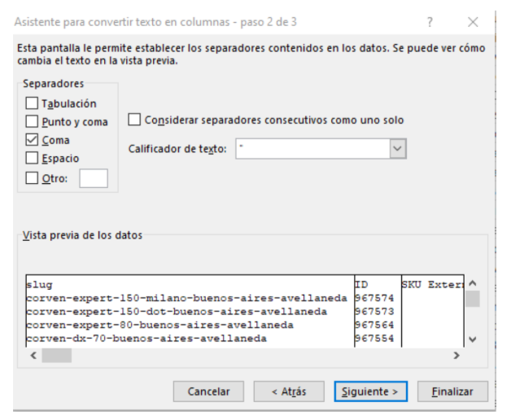This screenshot has width=511, height=420.
Task: Open the Calificador de texto dropdown
Action: click(x=397, y=149)
